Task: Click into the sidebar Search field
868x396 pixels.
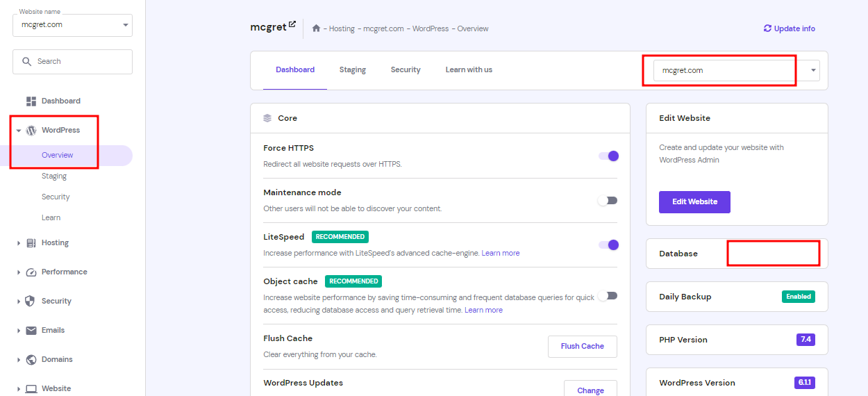Action: pyautogui.click(x=72, y=61)
